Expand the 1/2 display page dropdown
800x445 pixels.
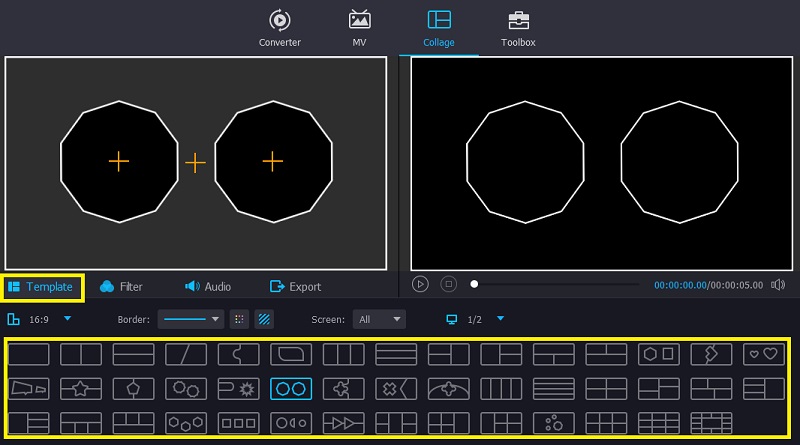point(500,319)
